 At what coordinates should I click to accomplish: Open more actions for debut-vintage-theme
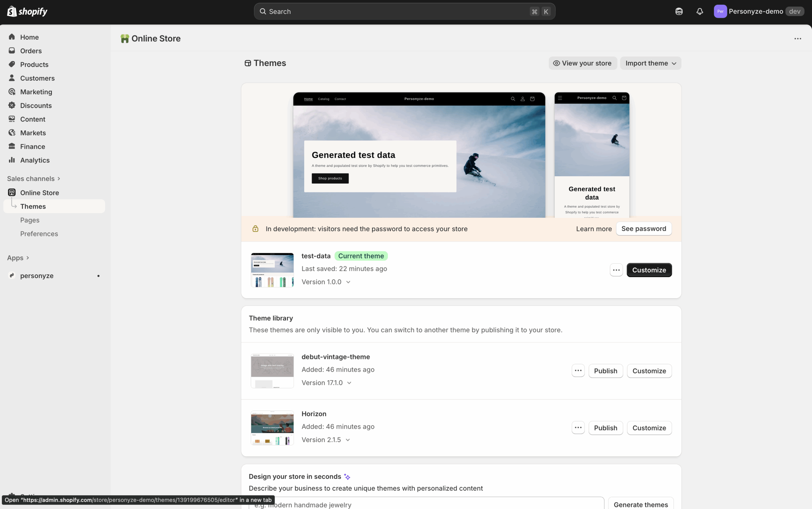pos(578,371)
